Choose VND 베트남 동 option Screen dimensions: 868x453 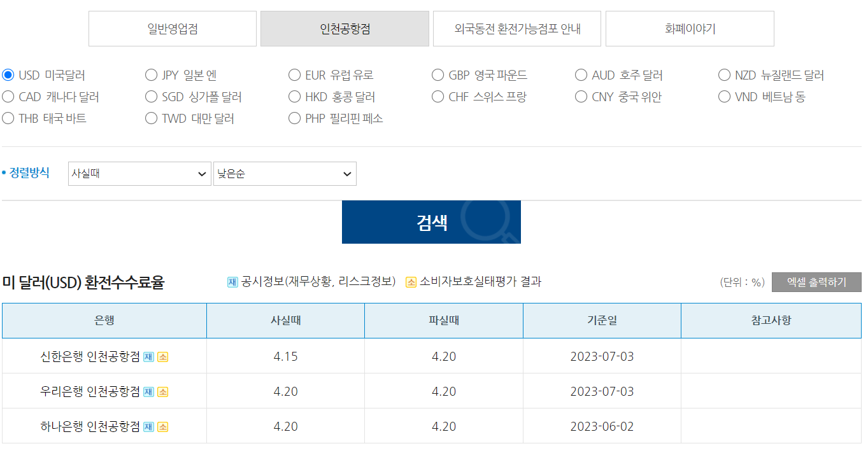724,96
